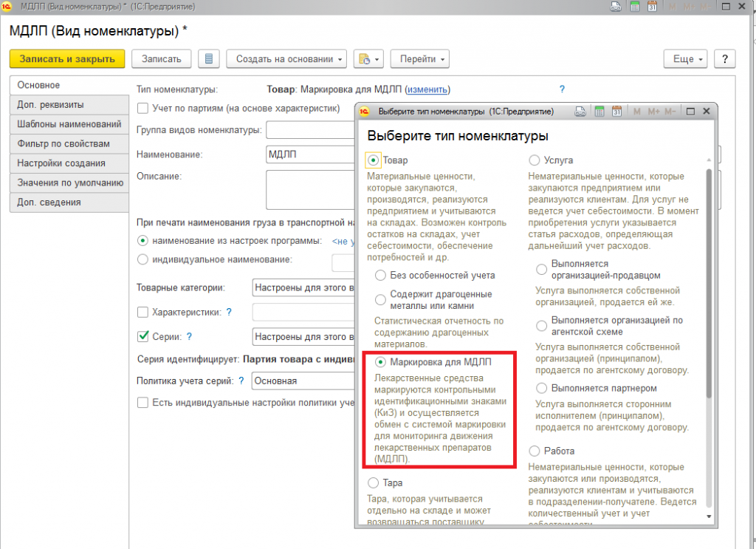This screenshot has width=756, height=549.
Task: Select the Работа radio button
Action: [x=534, y=451]
